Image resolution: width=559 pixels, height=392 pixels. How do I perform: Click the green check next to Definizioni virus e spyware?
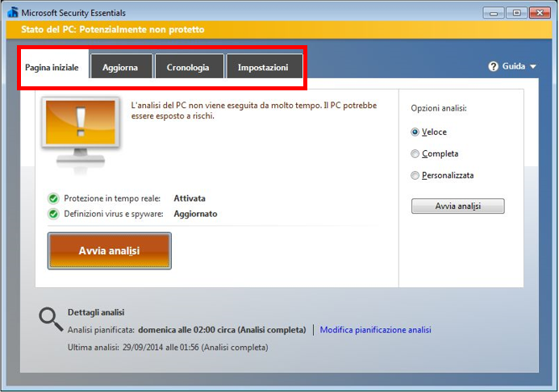click(x=53, y=214)
